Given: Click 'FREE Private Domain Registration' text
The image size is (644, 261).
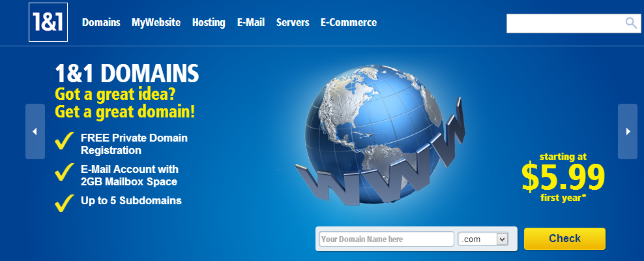Looking at the screenshot, I should (x=134, y=144).
